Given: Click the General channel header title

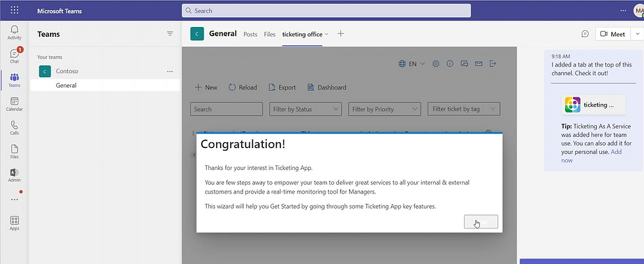Looking at the screenshot, I should point(223,34).
